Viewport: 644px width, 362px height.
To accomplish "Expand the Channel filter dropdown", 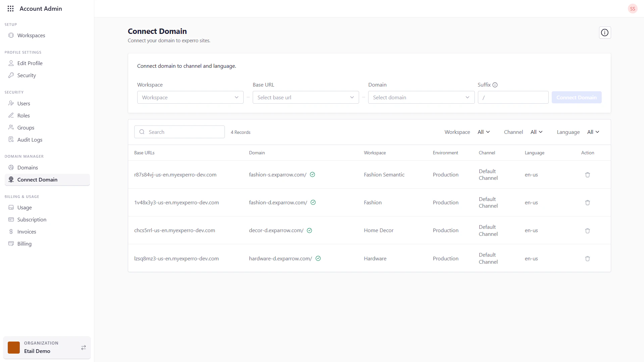I will click(x=536, y=132).
